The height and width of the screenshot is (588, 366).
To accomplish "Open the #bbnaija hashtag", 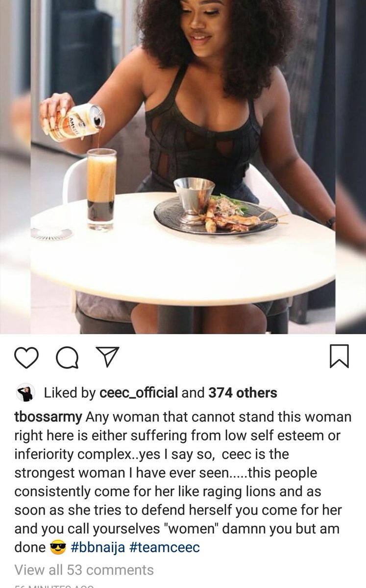I will pos(98,547).
